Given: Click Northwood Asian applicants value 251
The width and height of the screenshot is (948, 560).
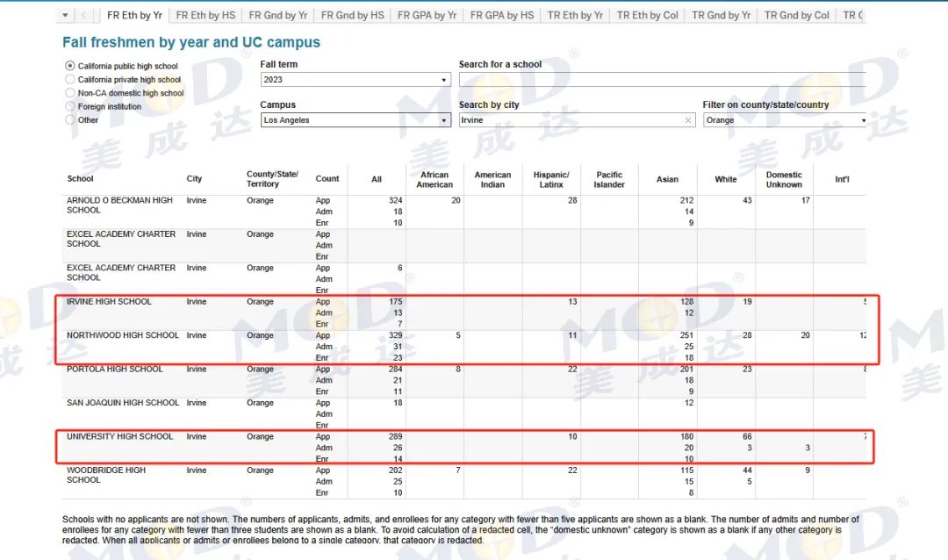Looking at the screenshot, I should point(686,335).
